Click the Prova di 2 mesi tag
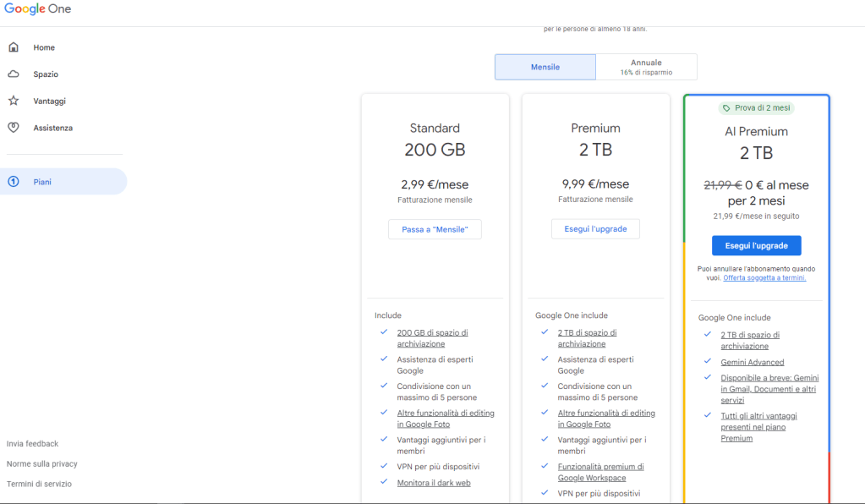The image size is (865, 504). 756,108
